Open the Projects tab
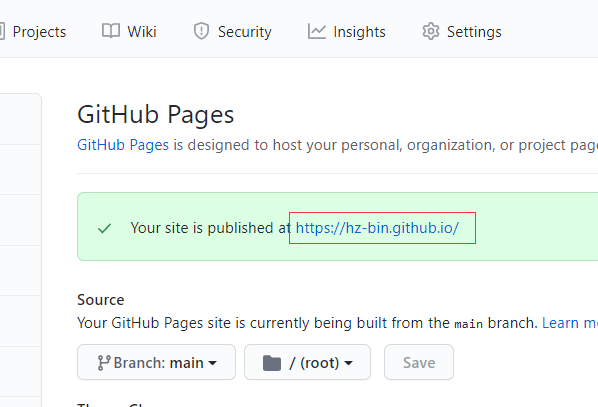Viewport: 598px width, 407px height. (x=34, y=32)
